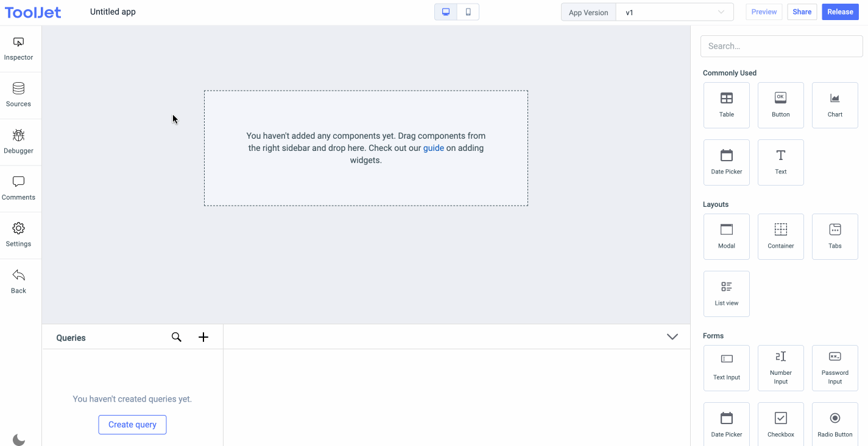Toggle dark mode moon icon
The image size is (868, 446).
coord(19,439)
